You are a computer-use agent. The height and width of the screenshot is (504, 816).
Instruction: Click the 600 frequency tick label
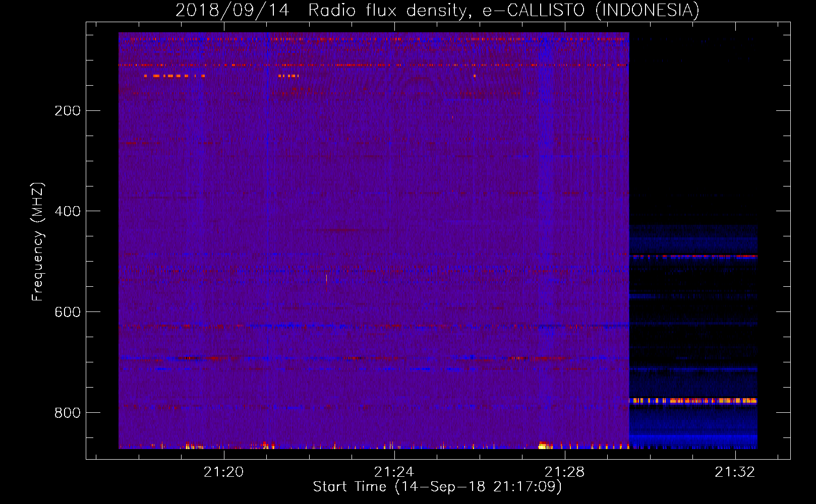68,312
